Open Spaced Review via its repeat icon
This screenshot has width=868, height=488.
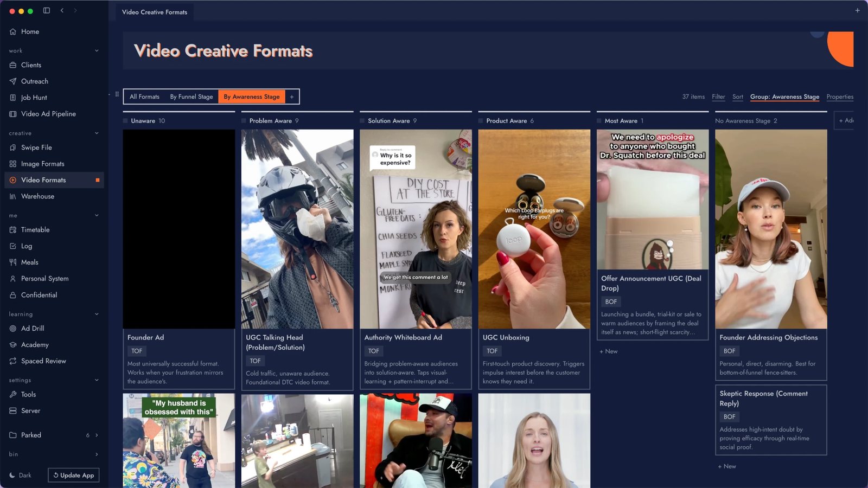click(13, 361)
